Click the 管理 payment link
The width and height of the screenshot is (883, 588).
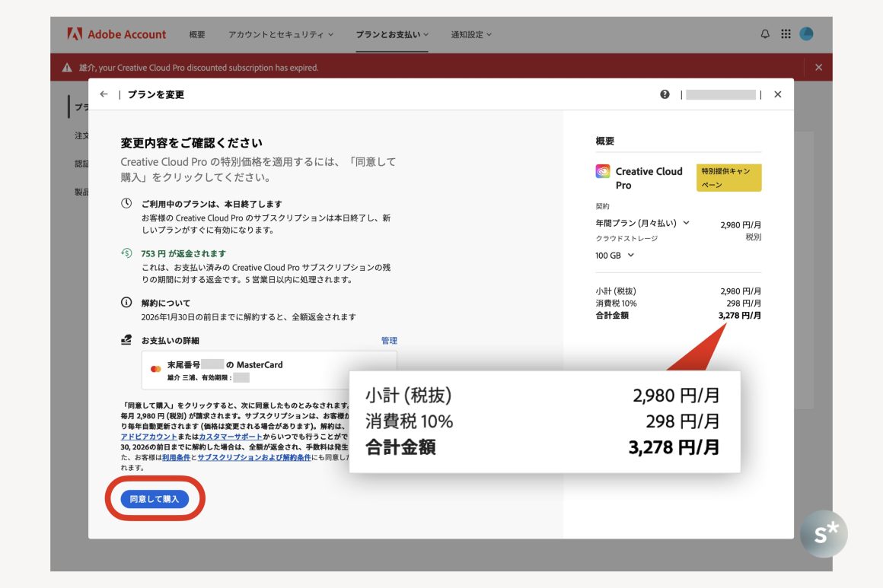(x=389, y=341)
